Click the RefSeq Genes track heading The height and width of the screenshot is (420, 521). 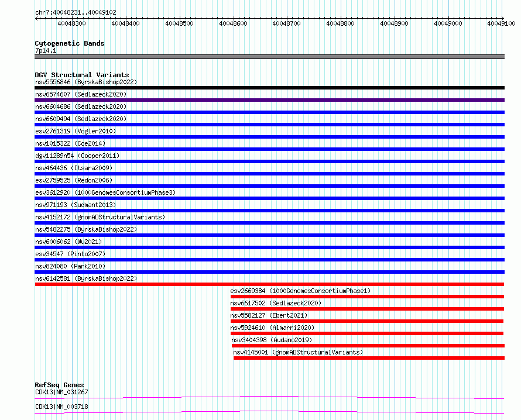59,385
